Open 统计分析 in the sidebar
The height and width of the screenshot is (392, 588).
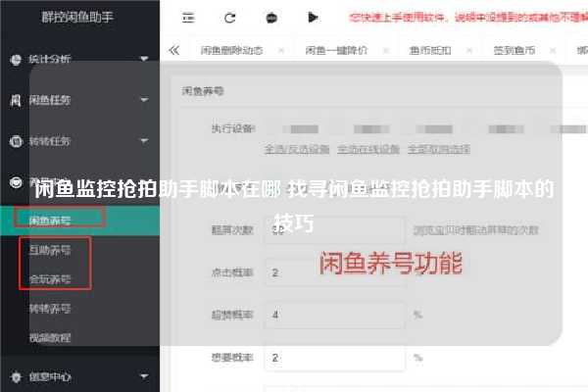[50, 59]
